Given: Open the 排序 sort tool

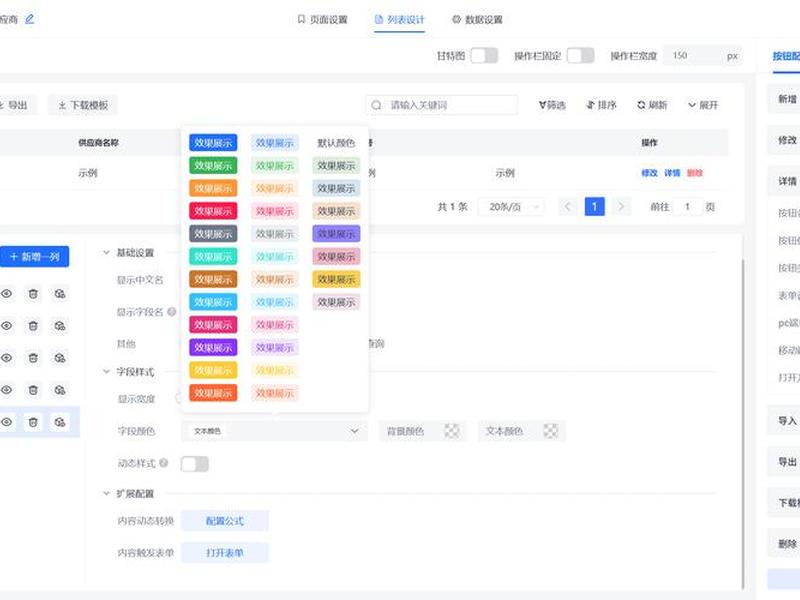Looking at the screenshot, I should click(x=602, y=105).
